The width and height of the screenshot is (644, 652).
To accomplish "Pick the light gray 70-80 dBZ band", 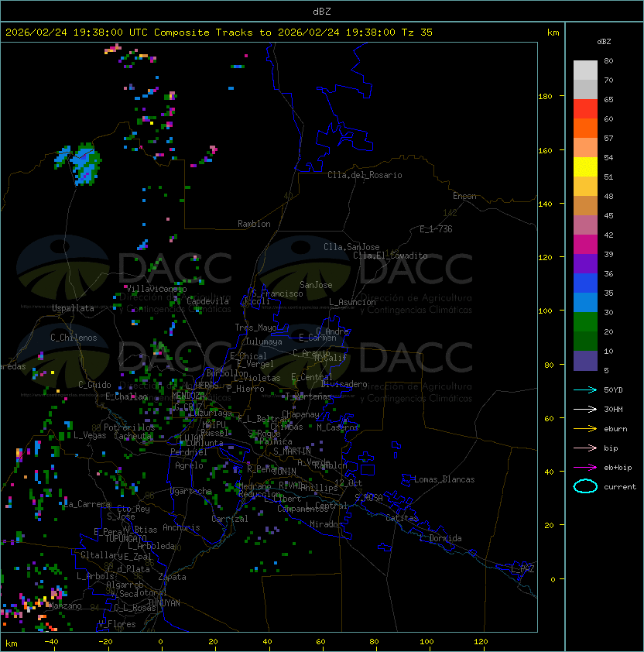I will tap(585, 70).
